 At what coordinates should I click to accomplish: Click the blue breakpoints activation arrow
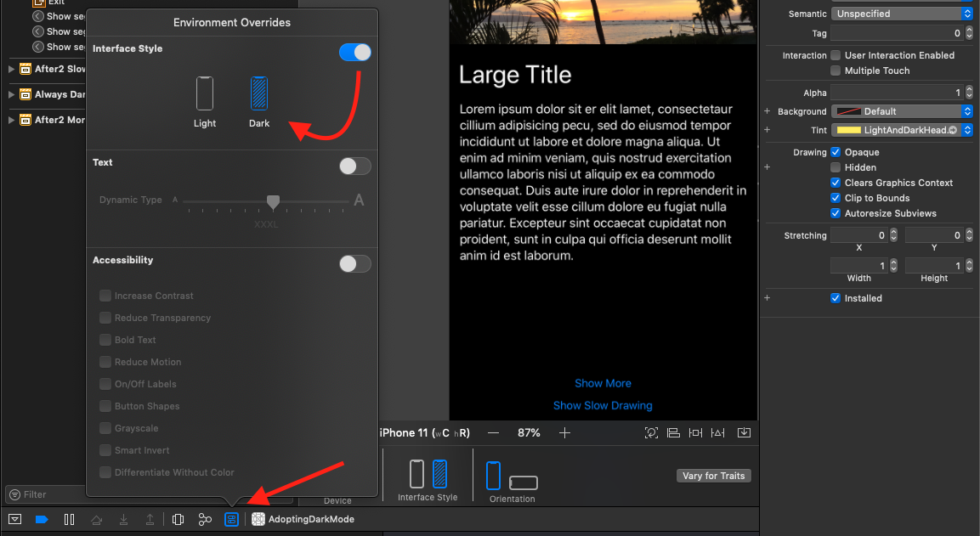click(x=42, y=519)
